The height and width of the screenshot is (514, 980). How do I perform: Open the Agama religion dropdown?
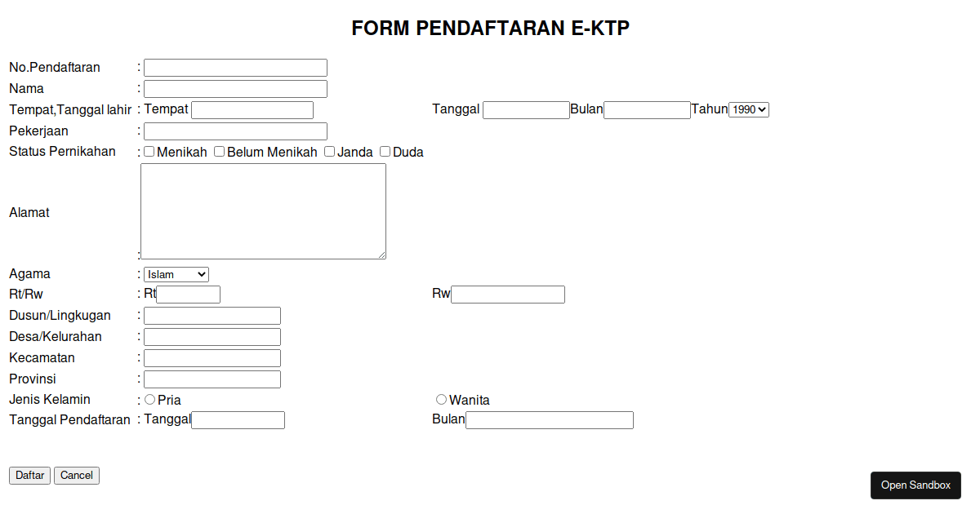pyautogui.click(x=176, y=273)
